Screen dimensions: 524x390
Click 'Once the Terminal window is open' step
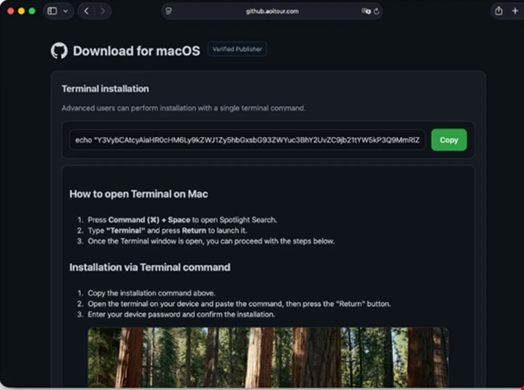pos(211,241)
